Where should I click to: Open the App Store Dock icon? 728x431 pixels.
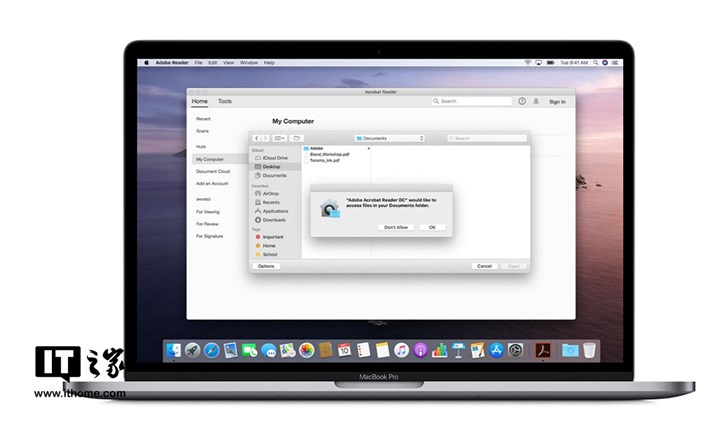496,350
